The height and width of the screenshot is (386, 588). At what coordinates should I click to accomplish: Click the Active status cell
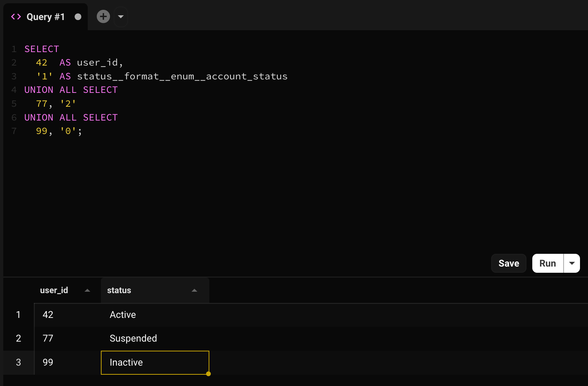coord(123,315)
